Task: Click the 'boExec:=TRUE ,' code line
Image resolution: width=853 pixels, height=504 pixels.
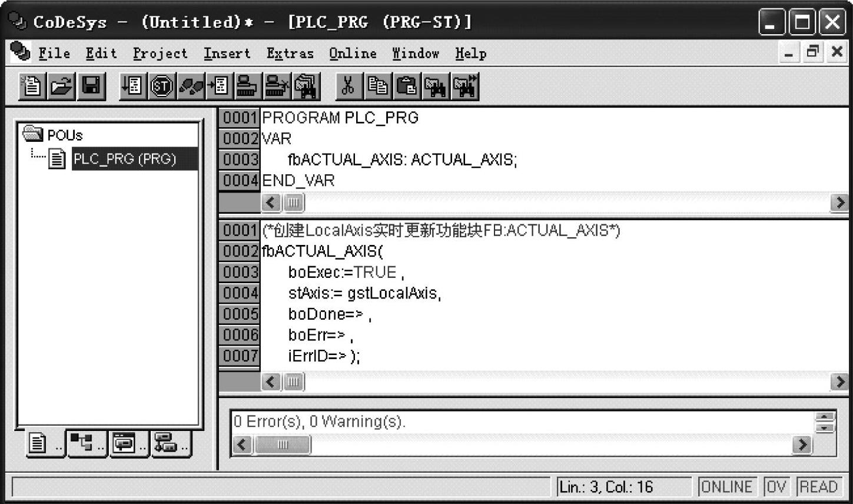Action: (346, 273)
